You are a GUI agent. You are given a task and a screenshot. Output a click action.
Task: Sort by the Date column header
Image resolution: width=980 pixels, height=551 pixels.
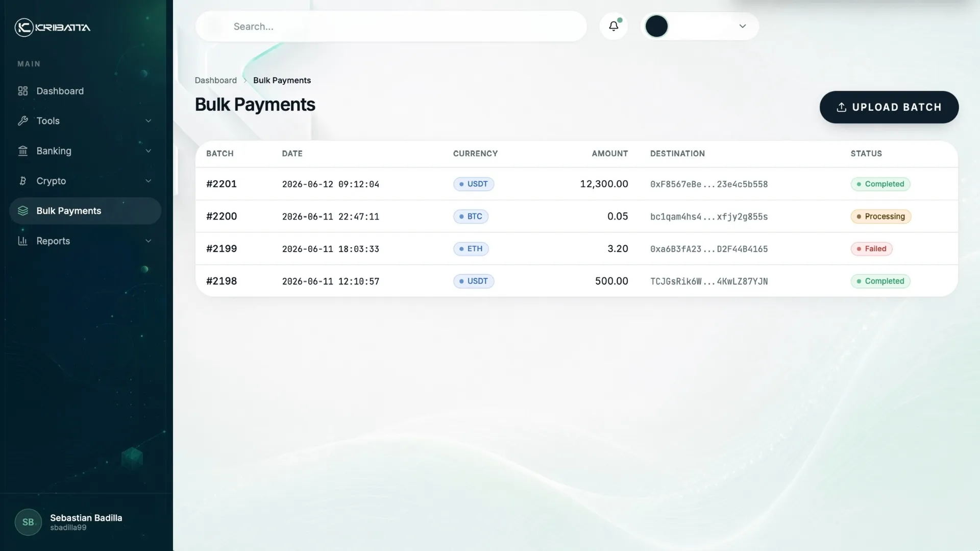tap(292, 154)
